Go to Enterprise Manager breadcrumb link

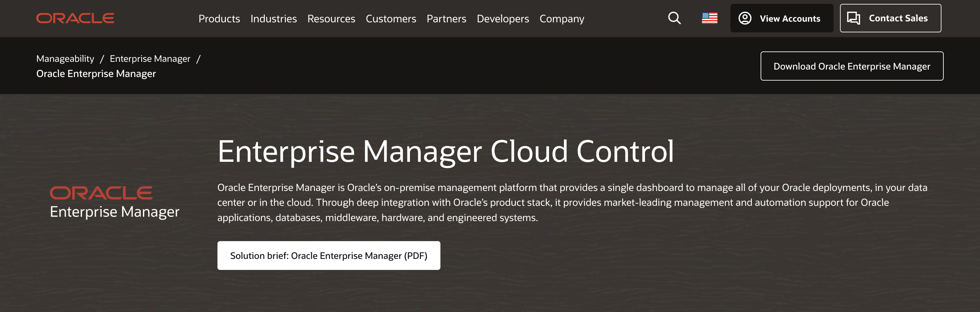point(150,59)
